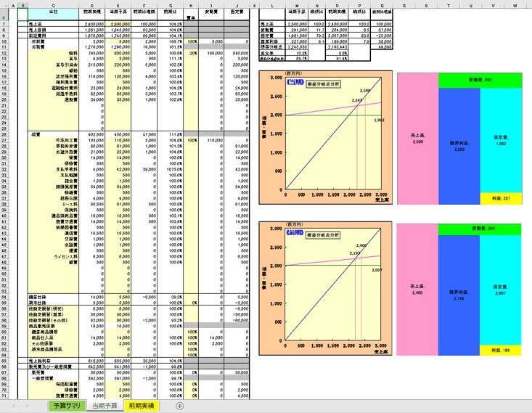Click the 損益分岐点分析 title in 当期 chart
This screenshot has height=413, width=532.
pyautogui.click(x=324, y=83)
